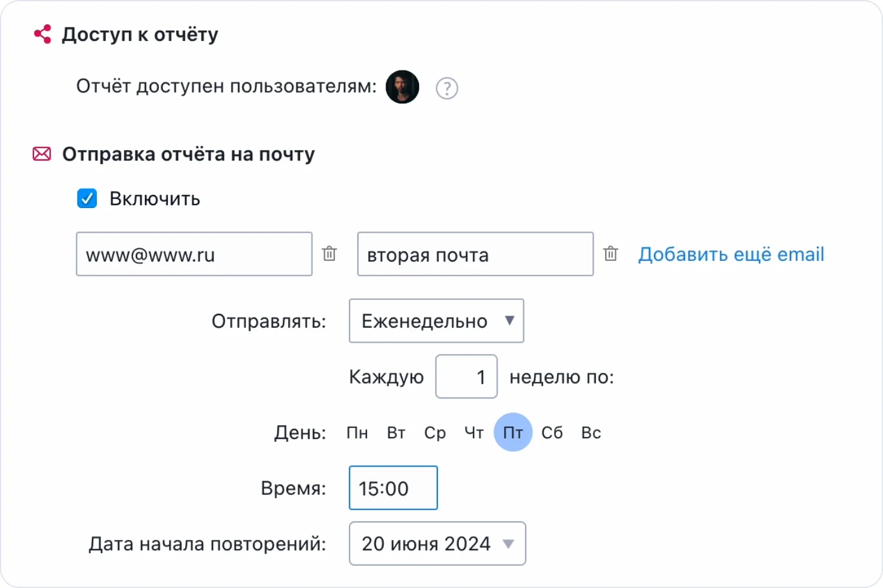The image size is (883, 588).
Task: Click the вторая почта email field
Action: pos(475,254)
